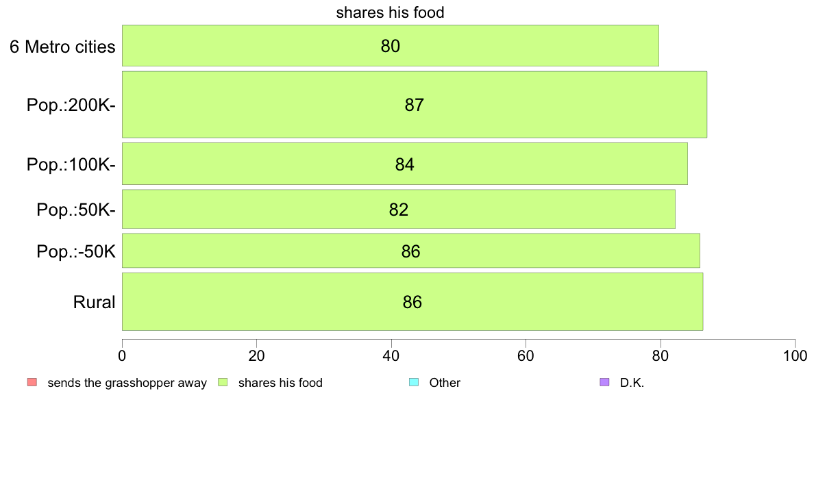Click the 'shares his food' chart title
The image size is (814, 504).
coord(391,12)
